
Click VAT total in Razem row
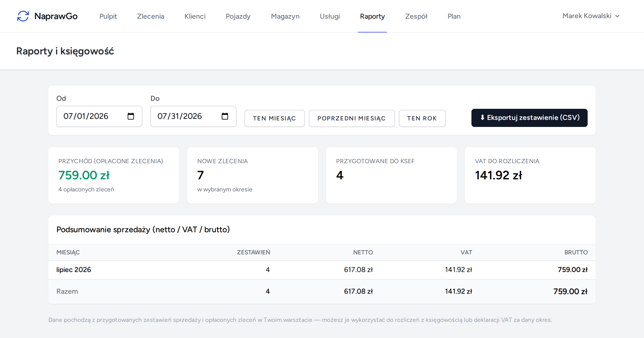pos(458,291)
